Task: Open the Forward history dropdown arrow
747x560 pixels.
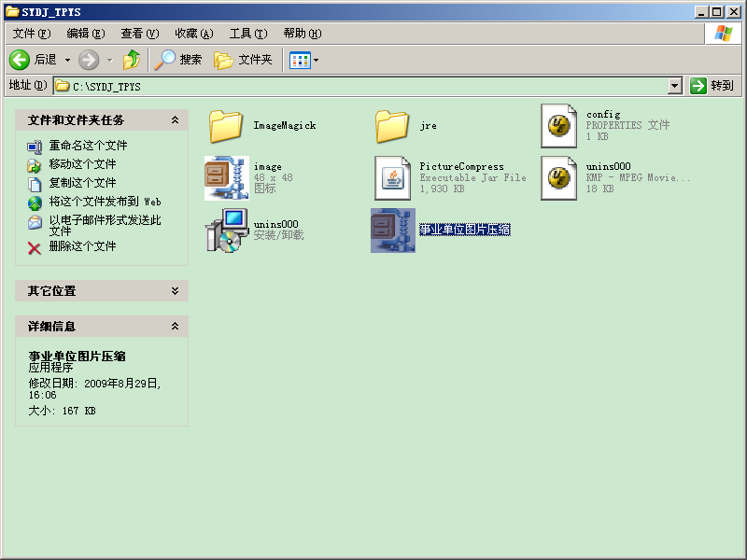Action: click(110, 60)
